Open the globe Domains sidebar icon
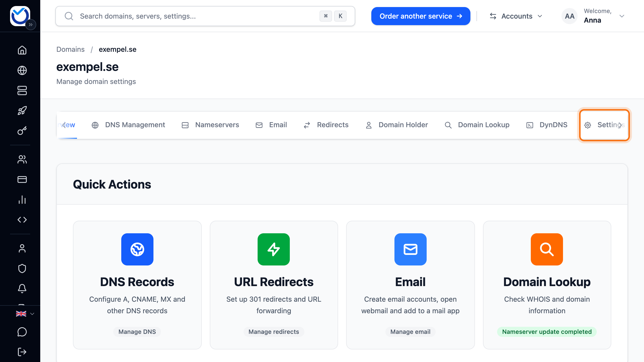This screenshot has height=362, width=644. [22, 70]
